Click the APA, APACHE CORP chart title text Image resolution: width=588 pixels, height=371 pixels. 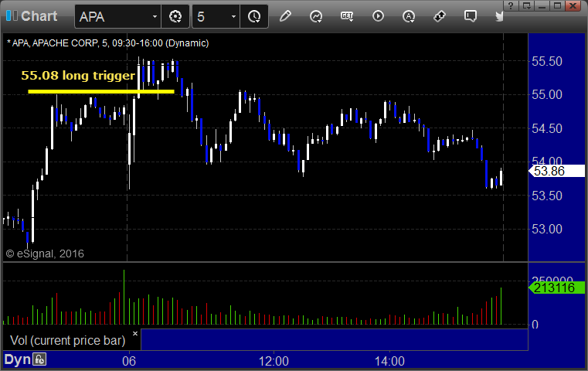(107, 43)
